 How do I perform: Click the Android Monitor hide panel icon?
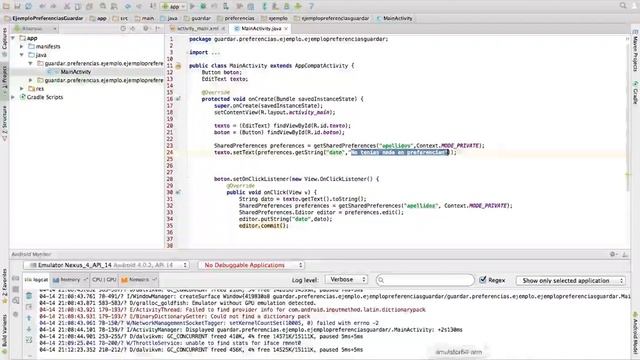click(x=625, y=254)
